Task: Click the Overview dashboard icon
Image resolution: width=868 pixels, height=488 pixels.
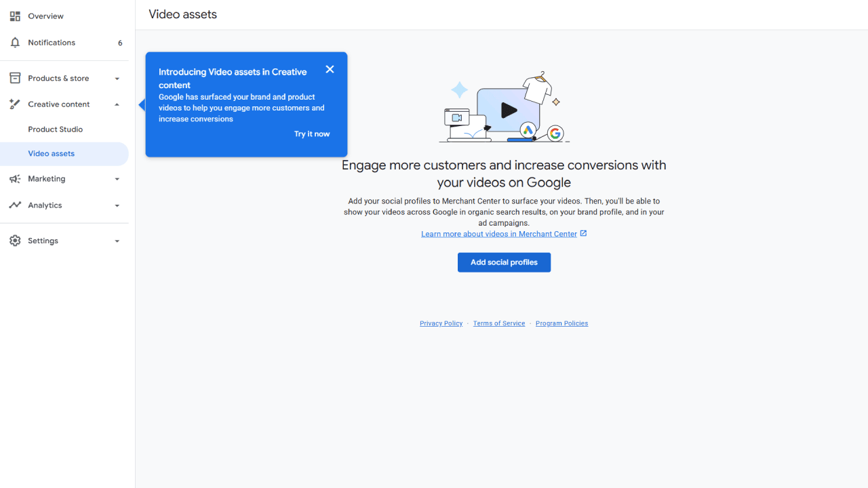Action: [x=15, y=16]
